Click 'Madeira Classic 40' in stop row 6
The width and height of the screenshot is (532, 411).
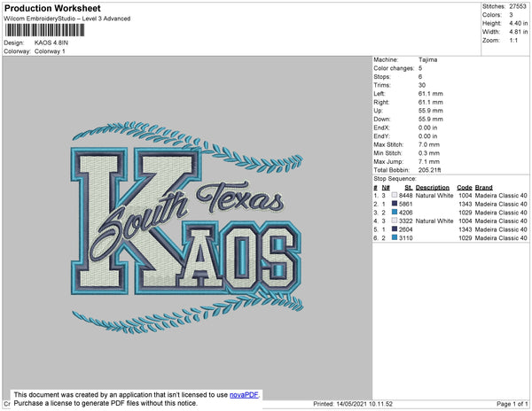tap(501, 238)
